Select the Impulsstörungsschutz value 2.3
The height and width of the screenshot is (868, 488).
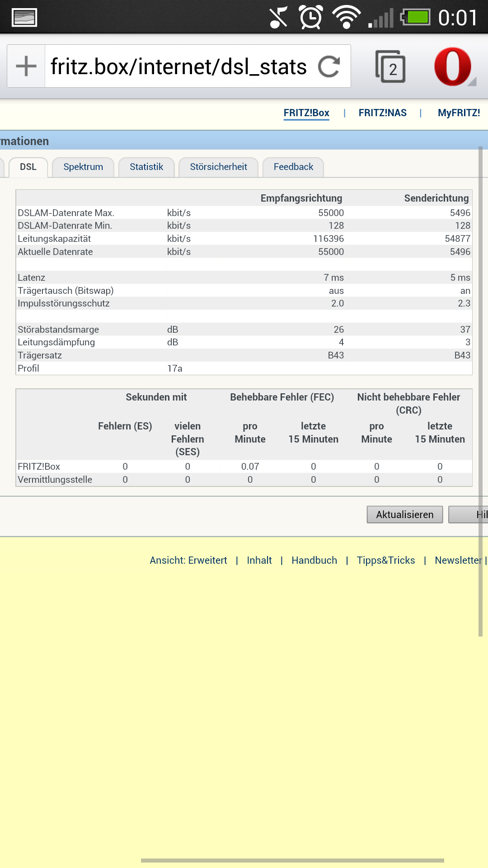464,303
